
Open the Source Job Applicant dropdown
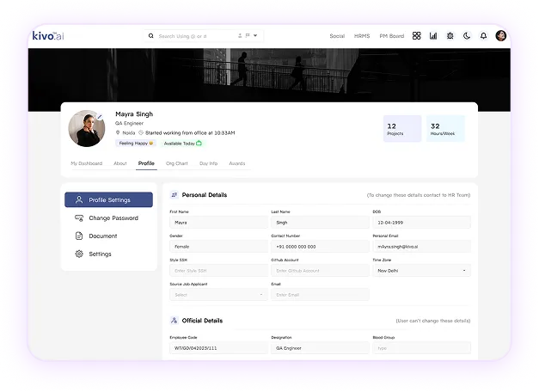point(218,295)
